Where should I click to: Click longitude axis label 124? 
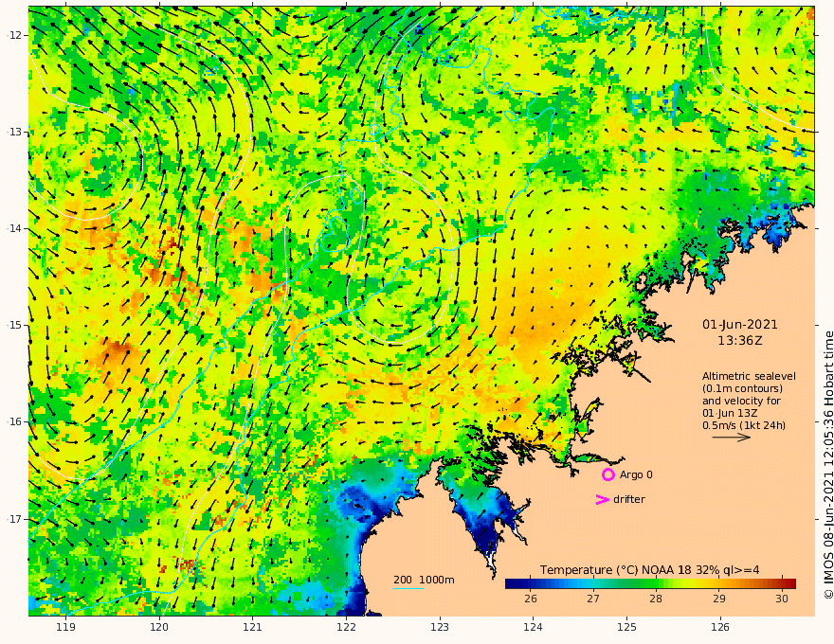tap(534, 627)
